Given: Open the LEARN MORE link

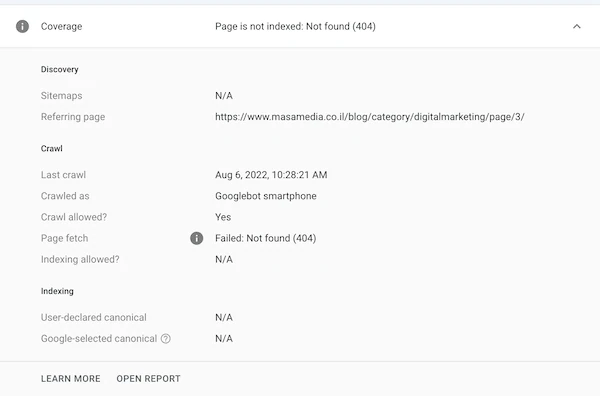Looking at the screenshot, I should point(71,378).
